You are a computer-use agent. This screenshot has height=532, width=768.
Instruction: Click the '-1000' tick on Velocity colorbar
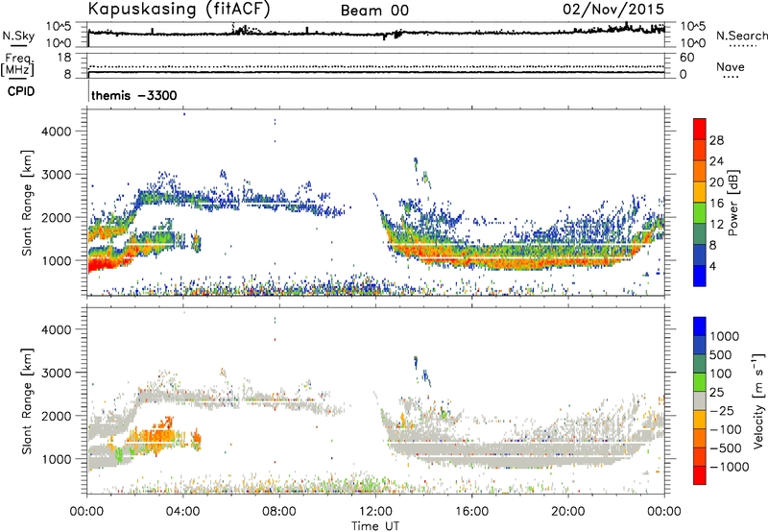point(729,467)
